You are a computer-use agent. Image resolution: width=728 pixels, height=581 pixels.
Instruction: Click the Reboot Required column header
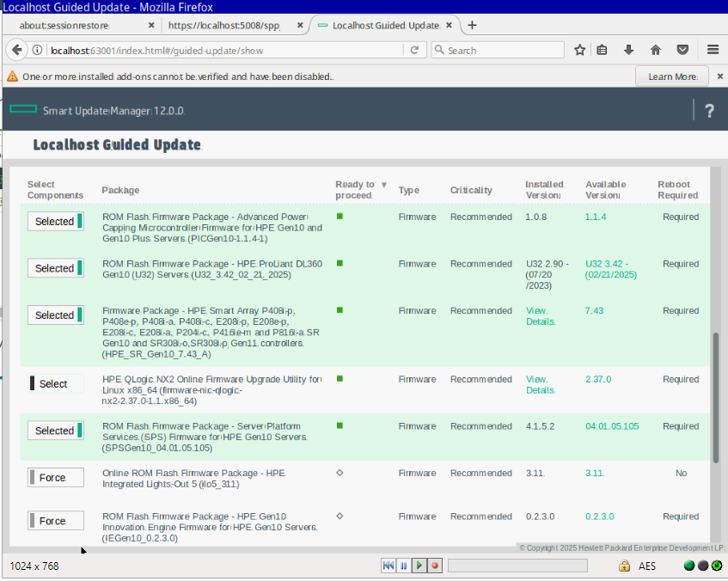678,190
